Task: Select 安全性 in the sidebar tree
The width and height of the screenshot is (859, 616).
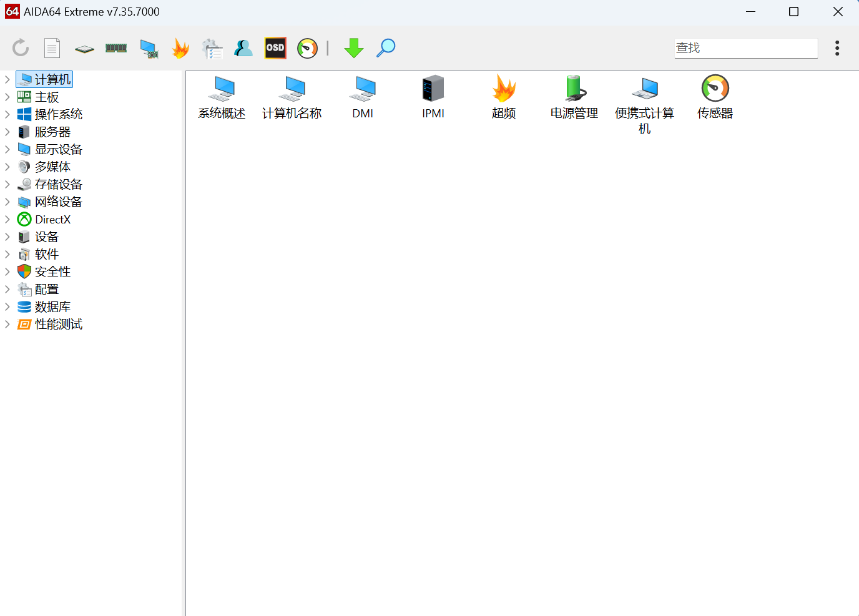Action: click(x=44, y=271)
